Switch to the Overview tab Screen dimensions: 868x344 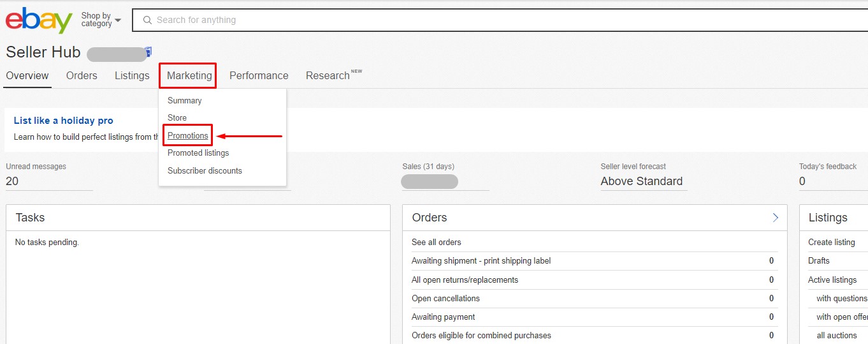tap(27, 75)
